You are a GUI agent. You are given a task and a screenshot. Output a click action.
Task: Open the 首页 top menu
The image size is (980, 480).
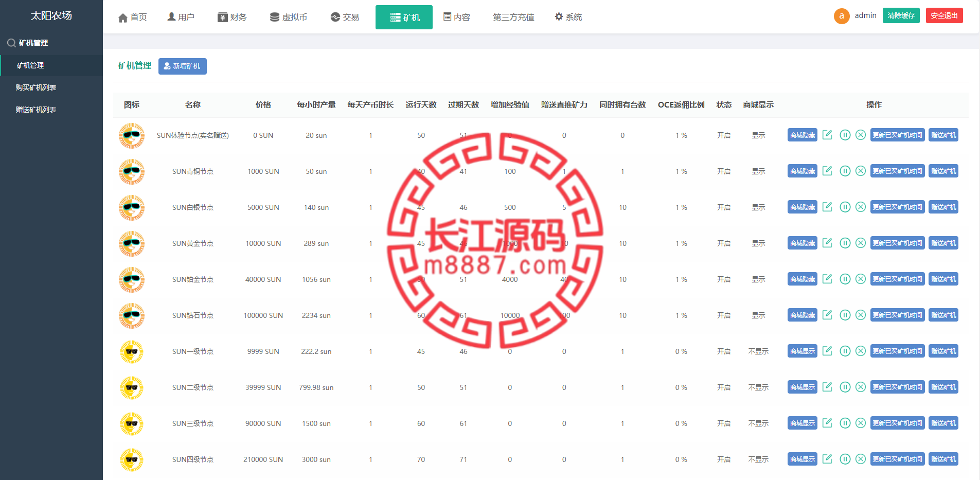coord(133,17)
